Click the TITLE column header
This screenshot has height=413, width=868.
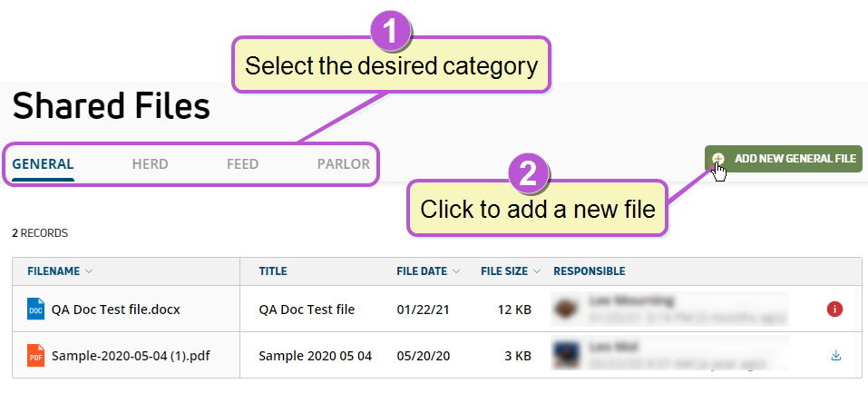(273, 271)
